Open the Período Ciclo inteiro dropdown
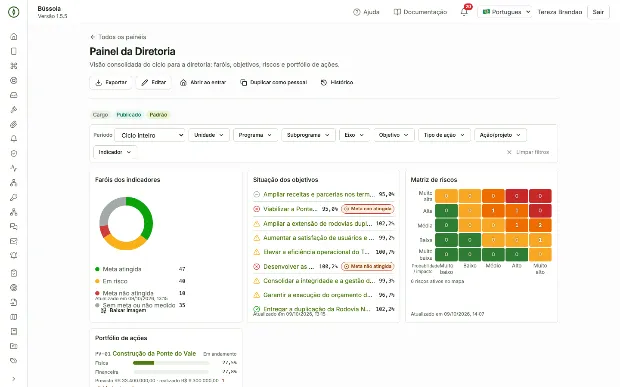This screenshot has width=620, height=387. tap(150, 135)
